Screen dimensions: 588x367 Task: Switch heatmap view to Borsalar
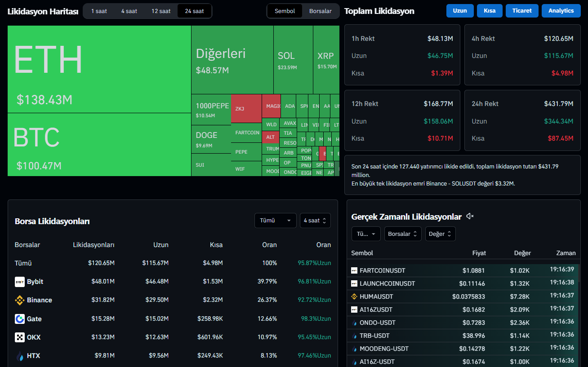tap(320, 11)
